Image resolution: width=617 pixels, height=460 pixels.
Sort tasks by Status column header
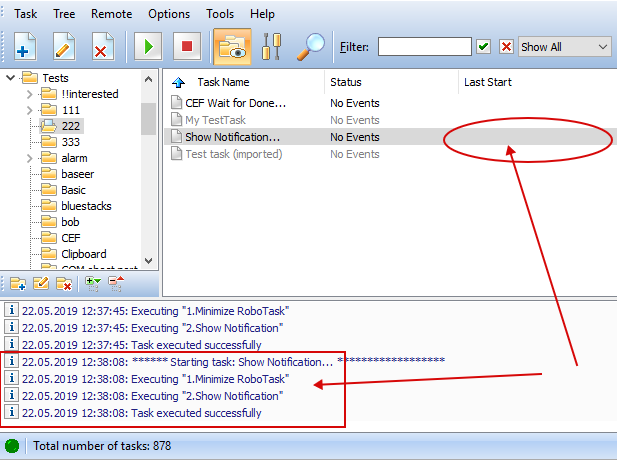tap(346, 82)
